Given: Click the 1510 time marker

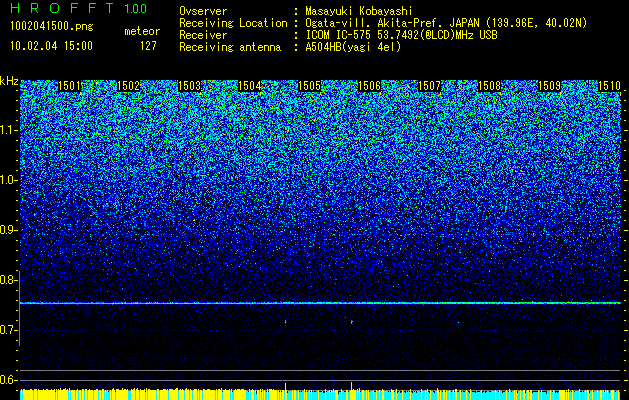Looking at the screenshot, I should coord(609,86).
